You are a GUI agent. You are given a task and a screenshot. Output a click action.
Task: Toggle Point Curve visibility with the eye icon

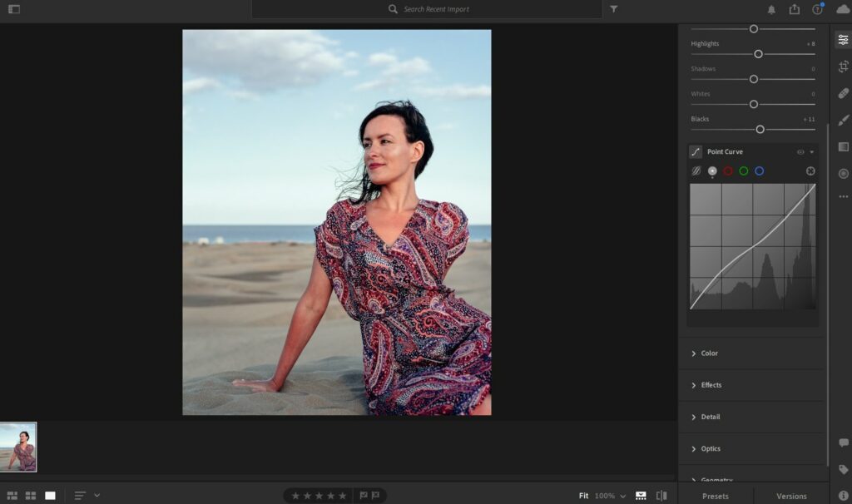800,151
